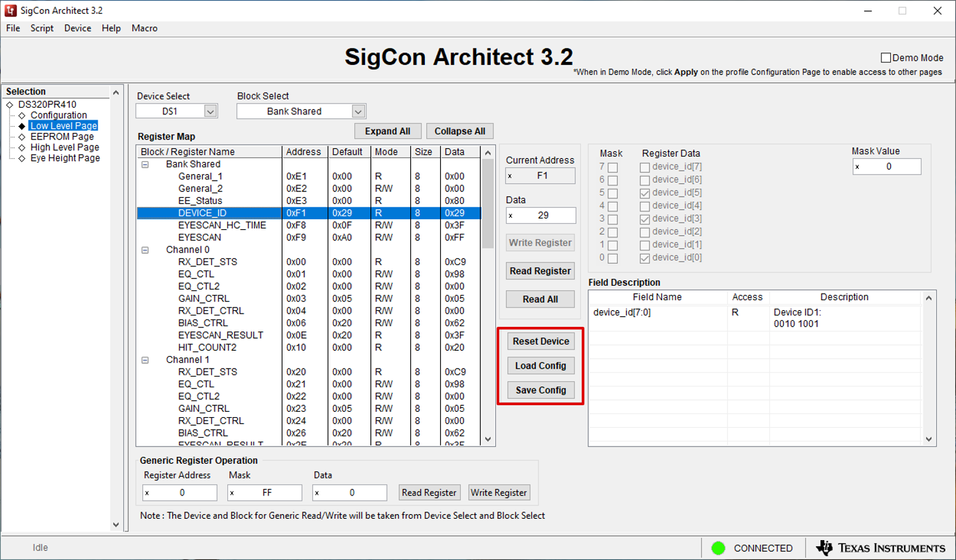Image resolution: width=956 pixels, height=560 pixels.
Task: Click the Register Map vertical scrollbar thumb
Action: pyautogui.click(x=488, y=204)
